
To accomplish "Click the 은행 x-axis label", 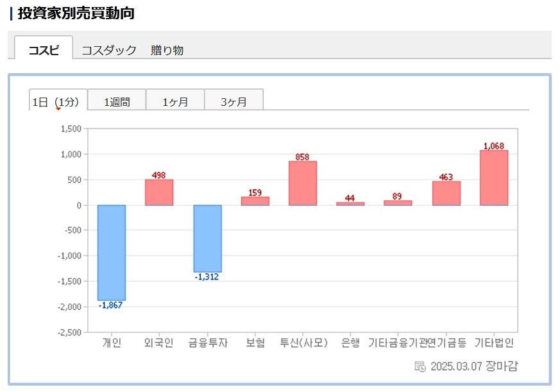I will tap(350, 343).
